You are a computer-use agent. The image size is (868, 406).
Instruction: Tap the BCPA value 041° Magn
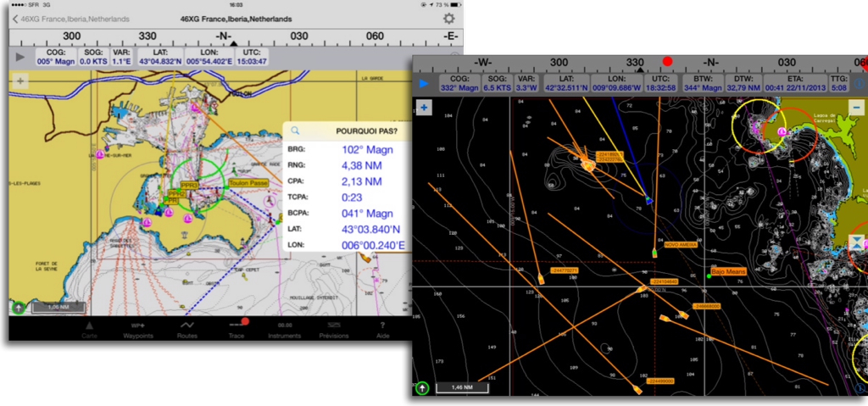pos(368,214)
